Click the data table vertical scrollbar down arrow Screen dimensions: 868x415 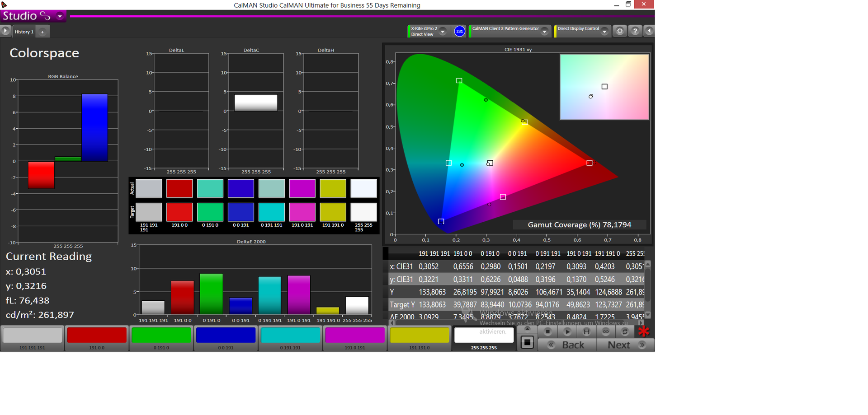click(x=648, y=315)
